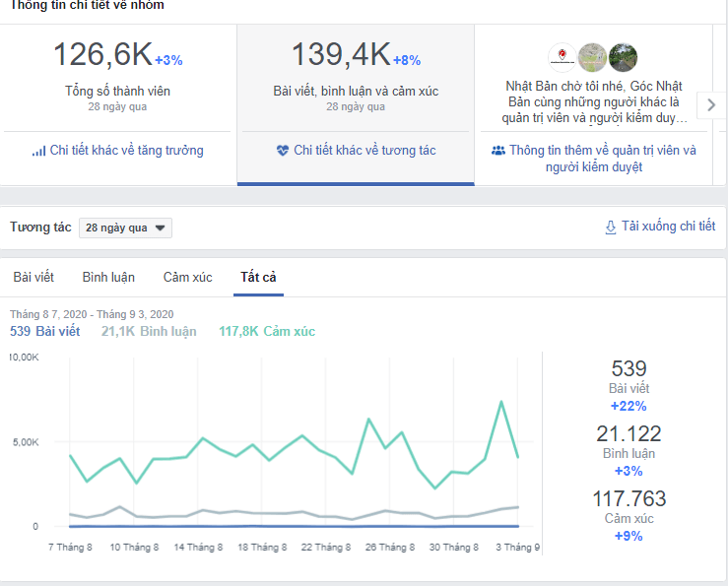Switch to the Cảm xúc tab
The height and width of the screenshot is (586, 728).
pos(187,278)
